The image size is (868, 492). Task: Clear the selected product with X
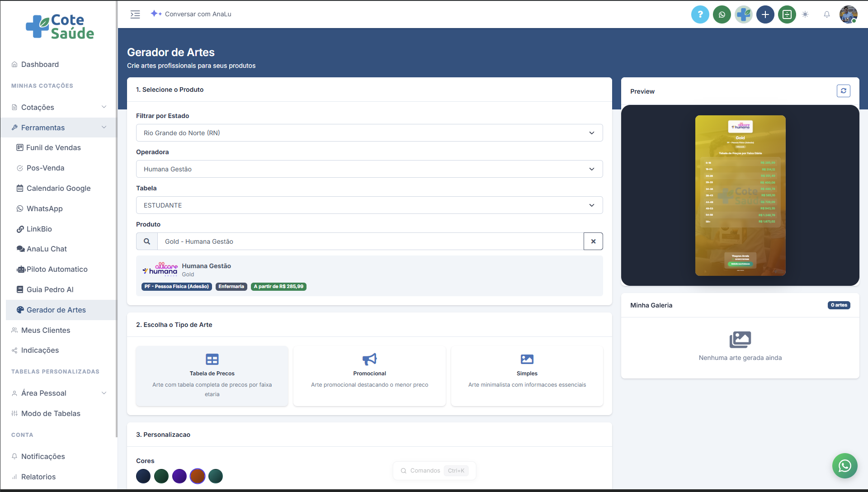(593, 241)
